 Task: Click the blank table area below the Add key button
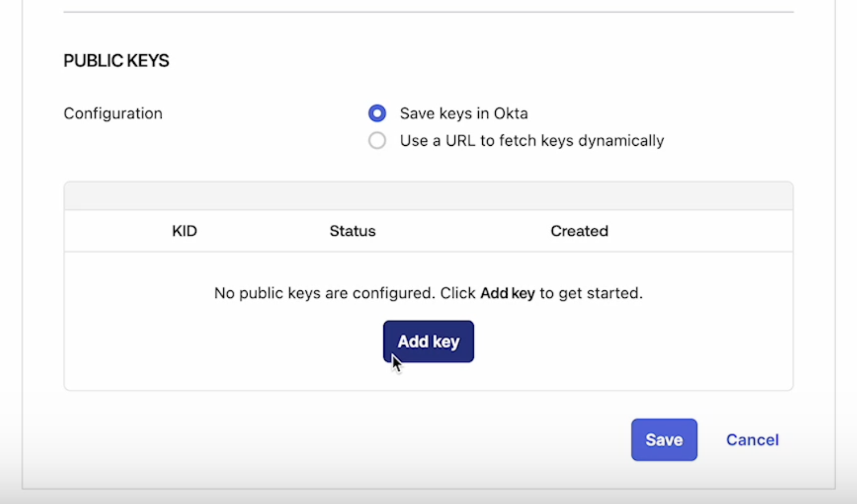[x=428, y=376]
